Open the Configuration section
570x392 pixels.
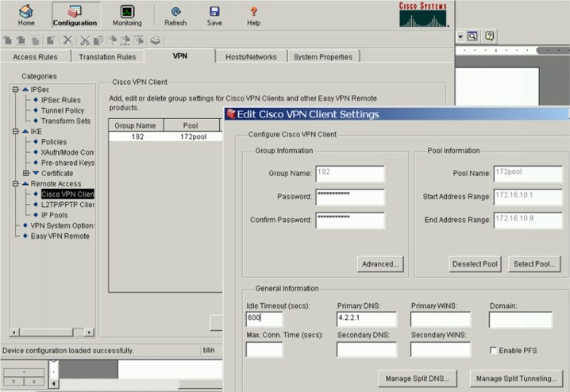point(75,16)
